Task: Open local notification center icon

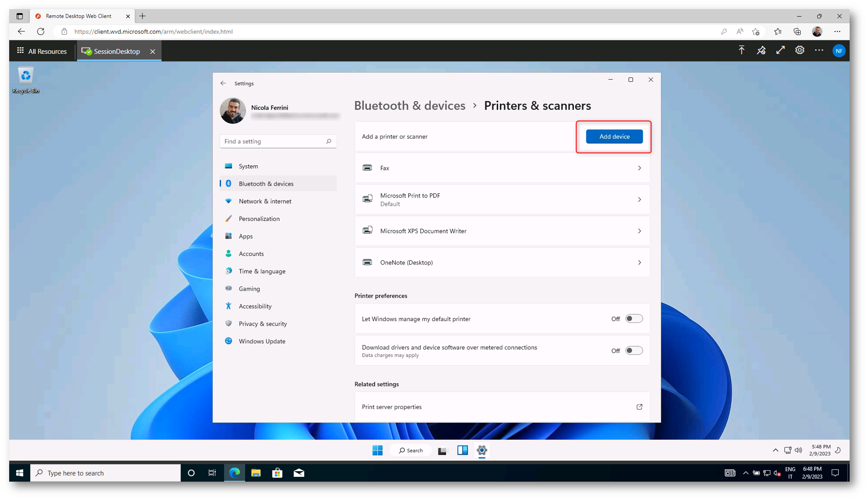Action: coord(835,473)
